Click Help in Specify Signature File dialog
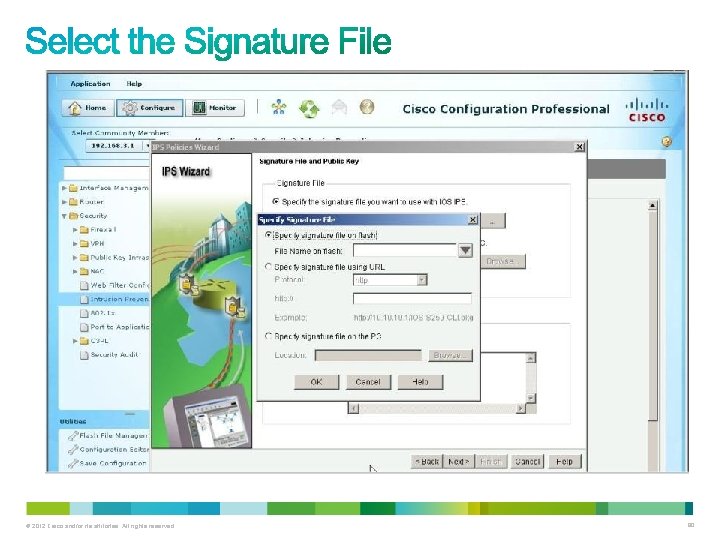The width and height of the screenshot is (720, 540). [x=420, y=382]
